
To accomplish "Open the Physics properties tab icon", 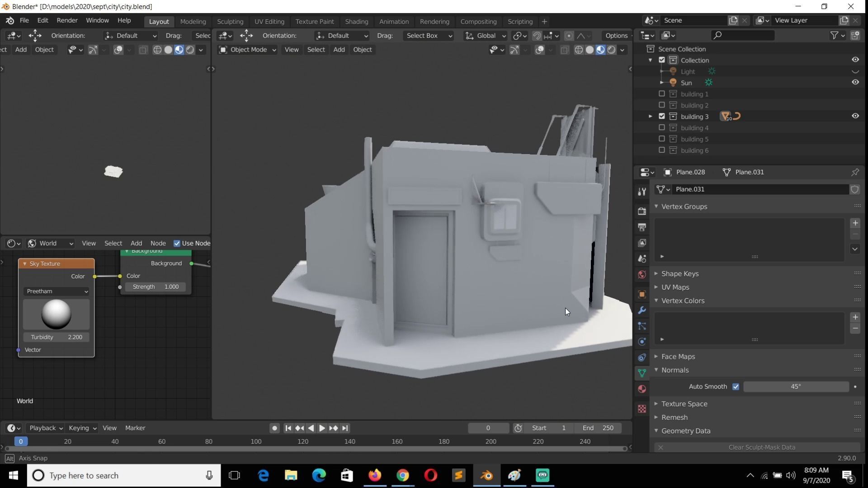I will pos(642,342).
